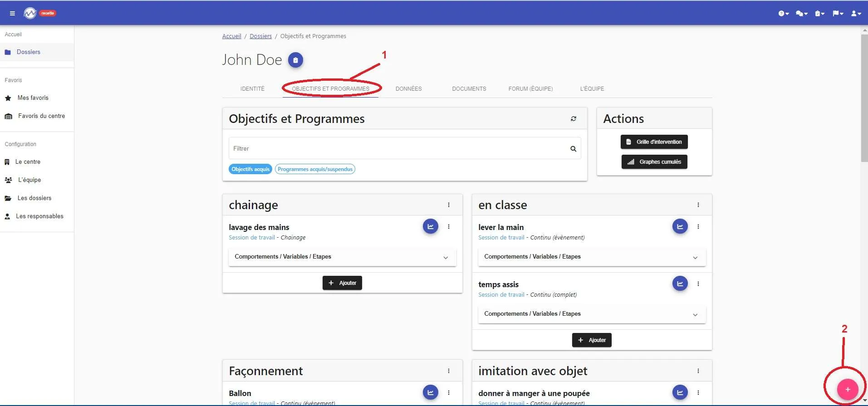Open the flag dropdown in header
Viewport: 868px width, 406px height.
point(838,14)
